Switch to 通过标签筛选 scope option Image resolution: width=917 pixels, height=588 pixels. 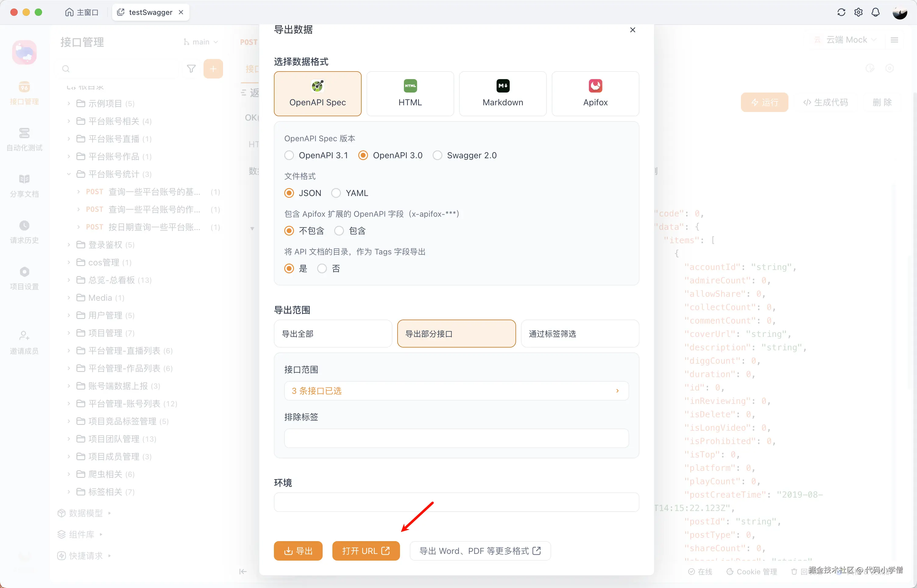(580, 334)
